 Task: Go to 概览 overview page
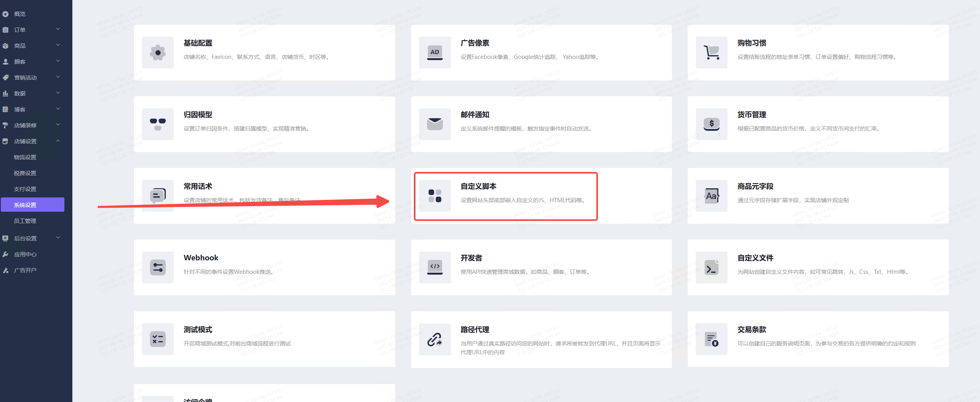(x=20, y=14)
